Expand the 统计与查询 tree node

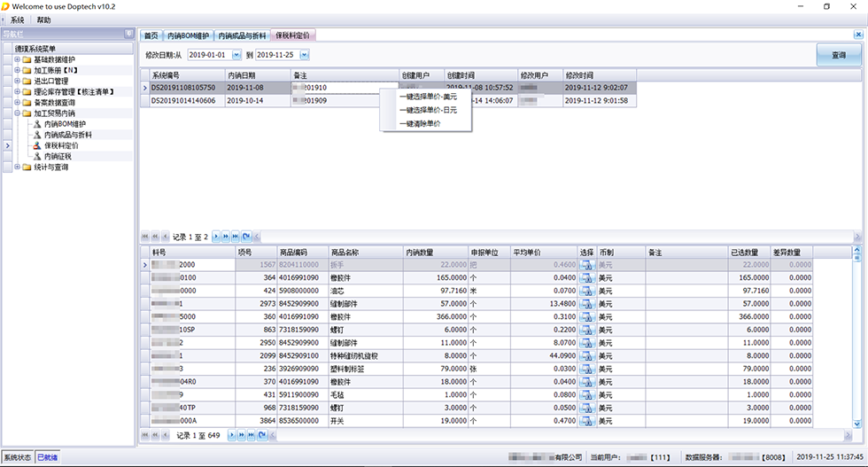click(17, 167)
